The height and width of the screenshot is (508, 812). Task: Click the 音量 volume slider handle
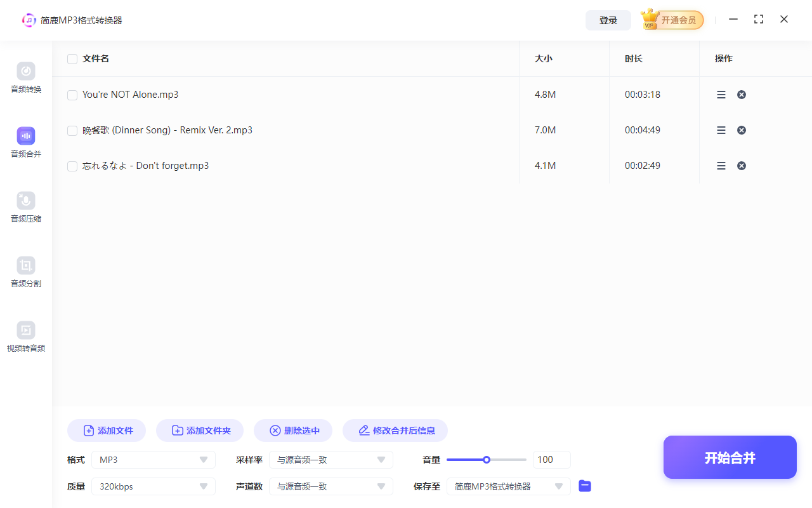[487, 460]
